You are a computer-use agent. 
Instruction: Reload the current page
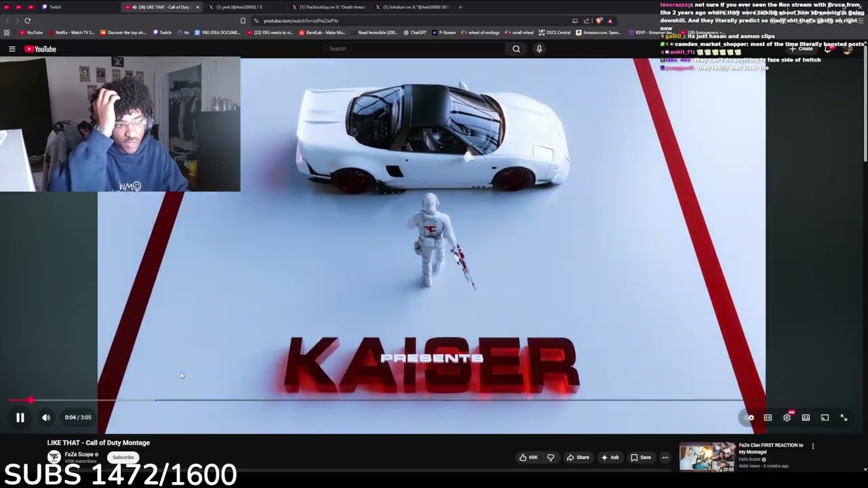(28, 20)
